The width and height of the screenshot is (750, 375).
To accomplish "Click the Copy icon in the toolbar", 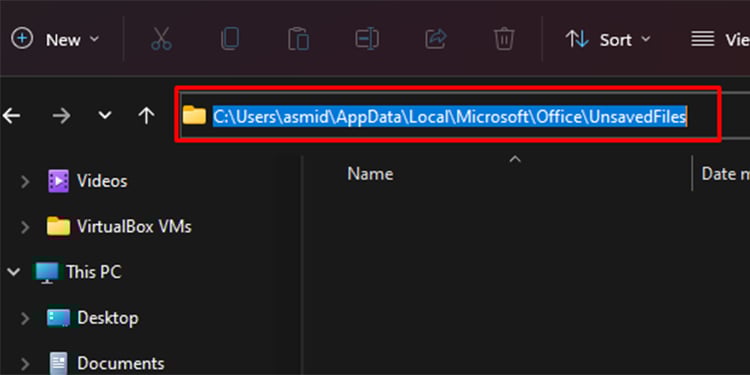I will coord(230,39).
